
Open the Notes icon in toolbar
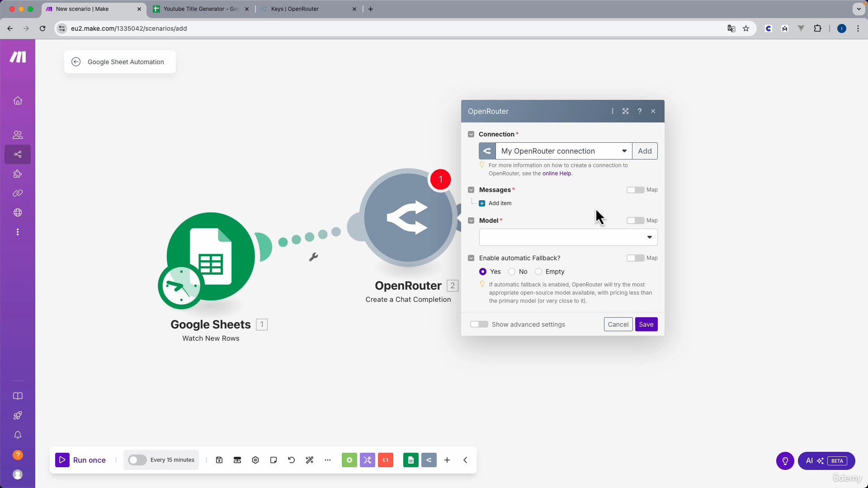coord(274,460)
